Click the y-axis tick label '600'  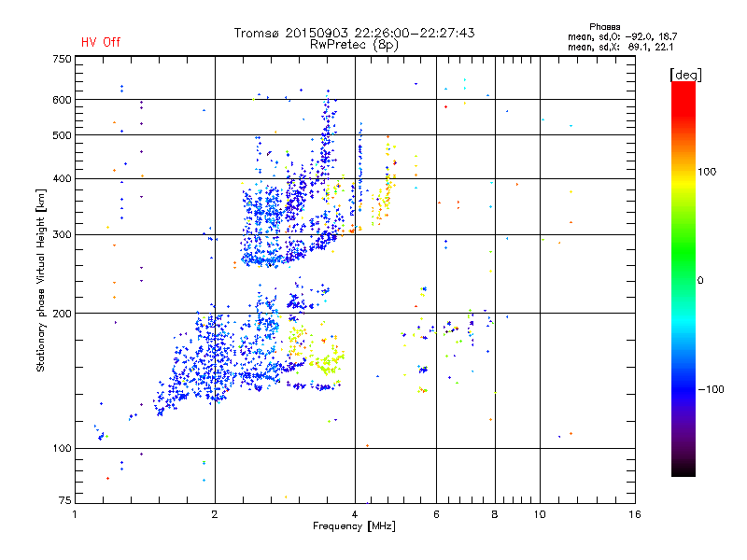62,100
